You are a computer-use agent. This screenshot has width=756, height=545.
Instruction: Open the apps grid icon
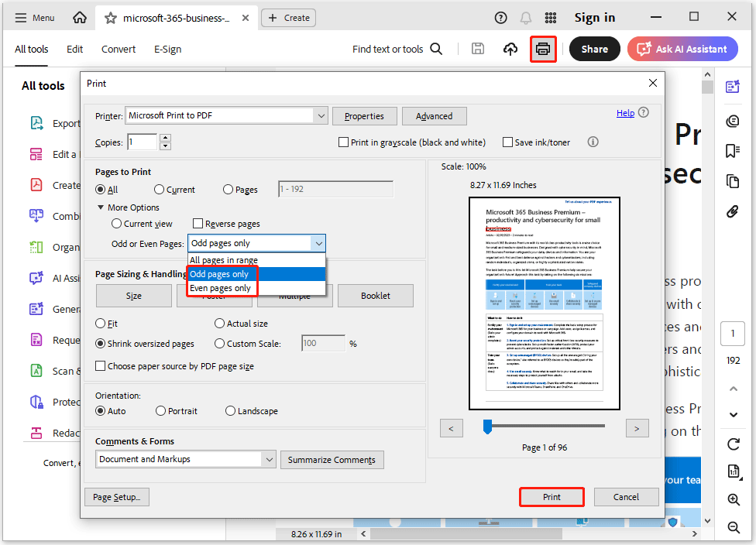pos(551,18)
